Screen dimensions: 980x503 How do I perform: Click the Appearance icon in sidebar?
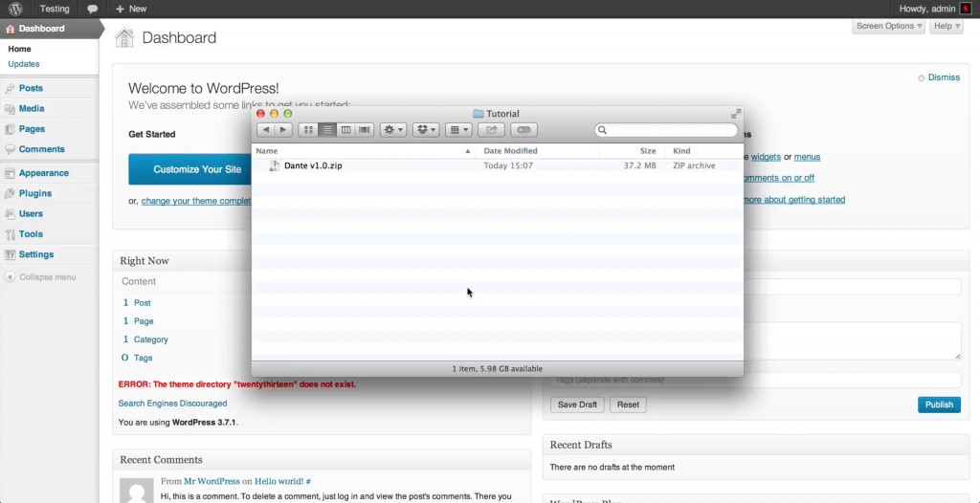pos(10,174)
